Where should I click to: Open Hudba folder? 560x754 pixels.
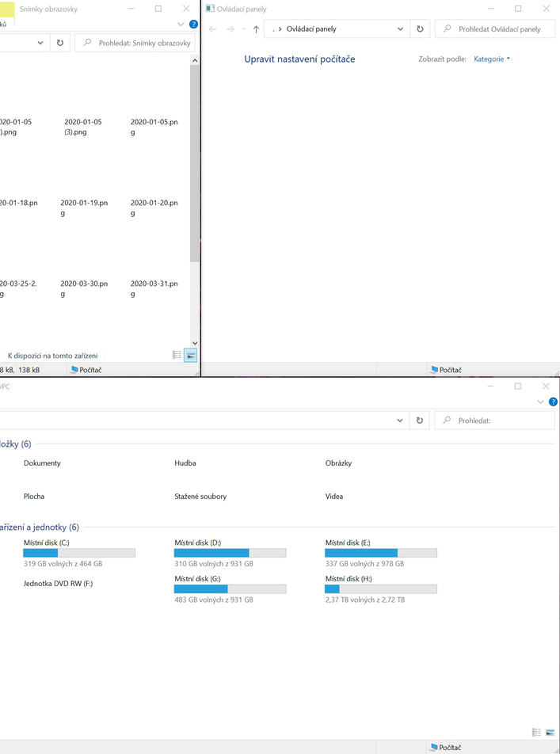185,463
